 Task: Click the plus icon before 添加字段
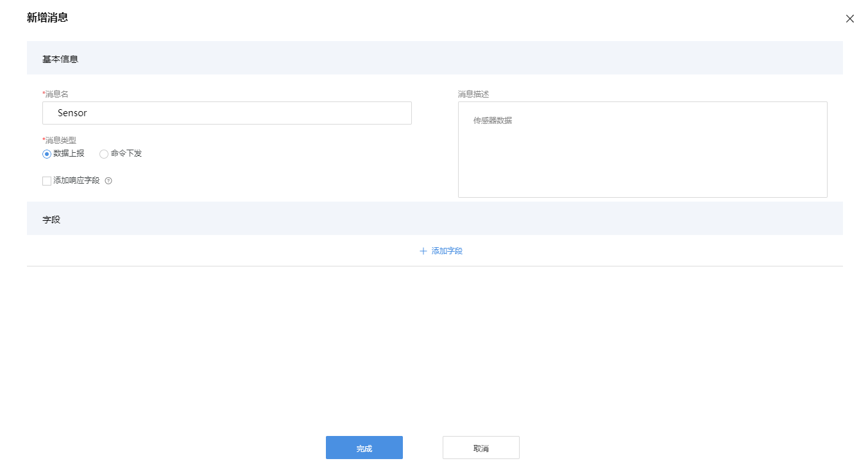423,251
